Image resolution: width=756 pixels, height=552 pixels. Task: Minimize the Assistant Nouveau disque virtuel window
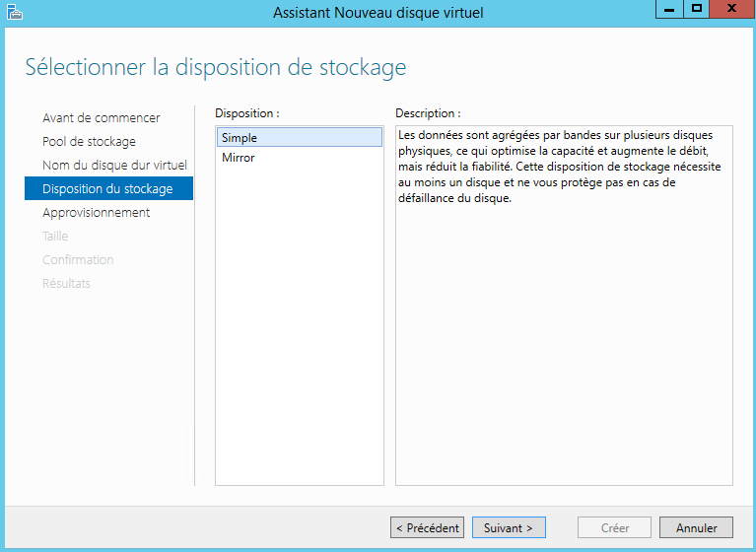coord(667,8)
